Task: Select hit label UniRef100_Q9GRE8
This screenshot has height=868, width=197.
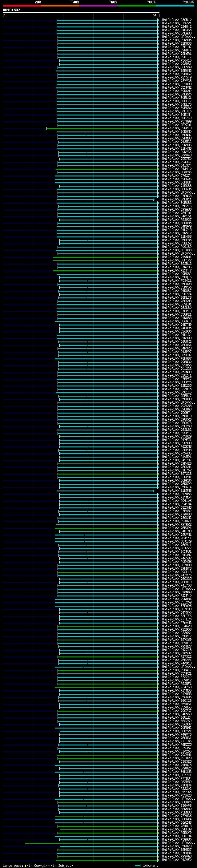Action: tap(176, 128)
